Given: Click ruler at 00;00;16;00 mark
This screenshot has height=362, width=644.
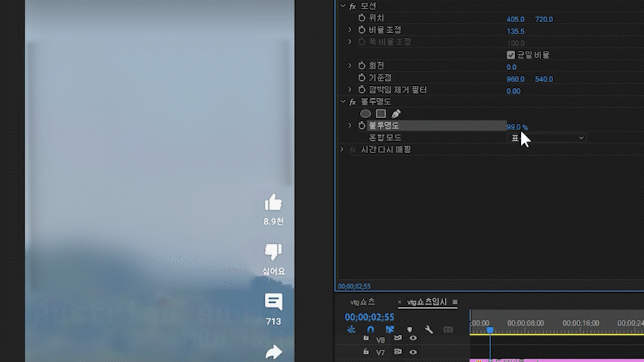Looking at the screenshot, I should point(581,323).
